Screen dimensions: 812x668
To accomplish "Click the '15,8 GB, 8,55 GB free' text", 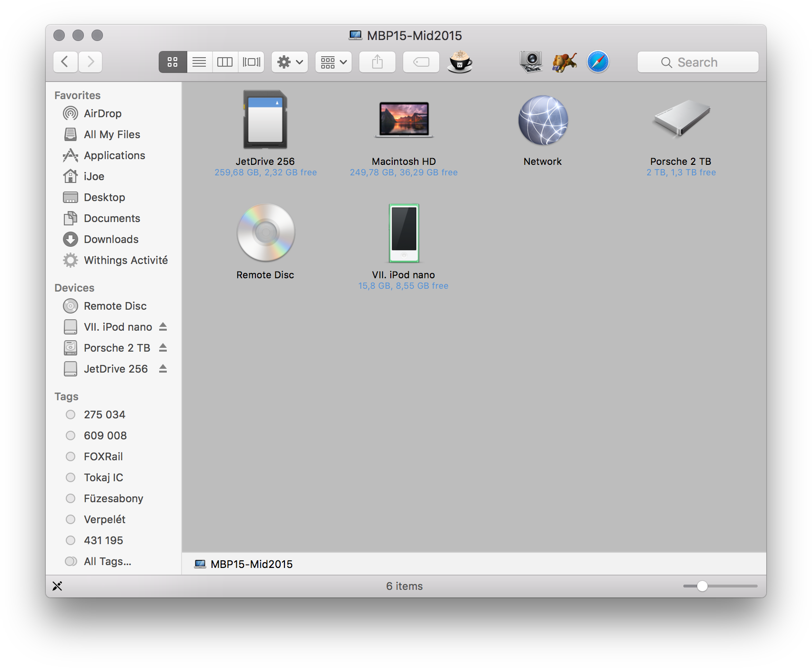I will [x=403, y=286].
